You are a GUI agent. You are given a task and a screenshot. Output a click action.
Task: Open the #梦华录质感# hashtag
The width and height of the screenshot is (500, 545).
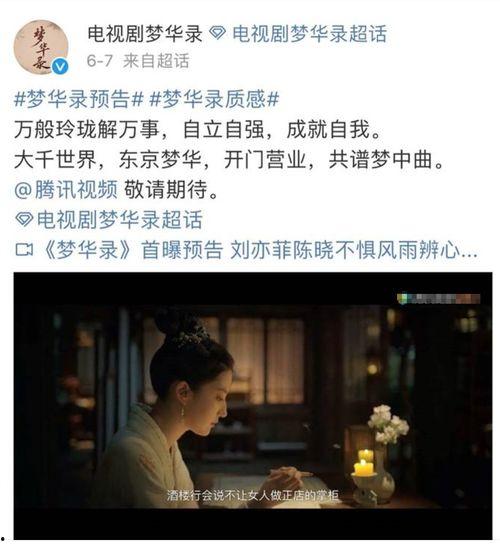214,99
